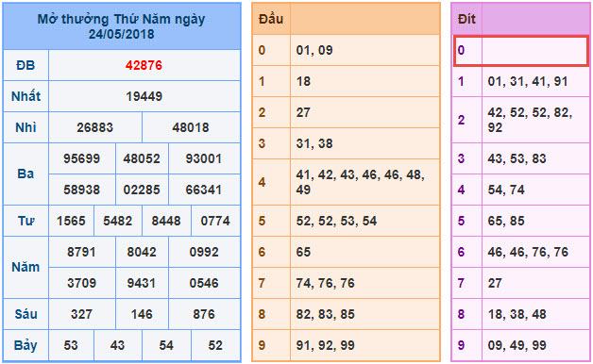593x364 pixels.
Task: Click Đít row 4 values '54, 74'
Action: [x=506, y=190]
